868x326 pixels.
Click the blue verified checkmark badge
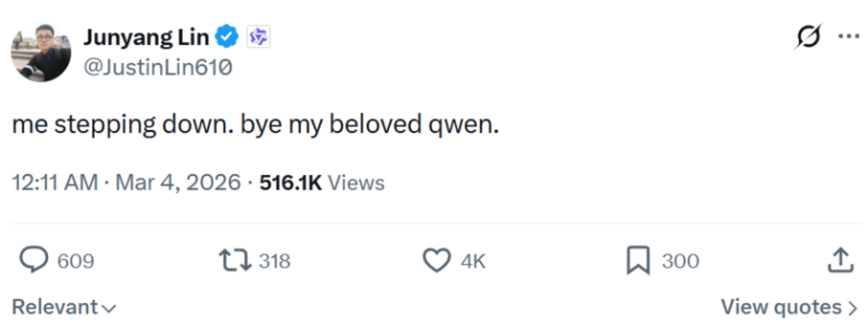[x=228, y=37]
